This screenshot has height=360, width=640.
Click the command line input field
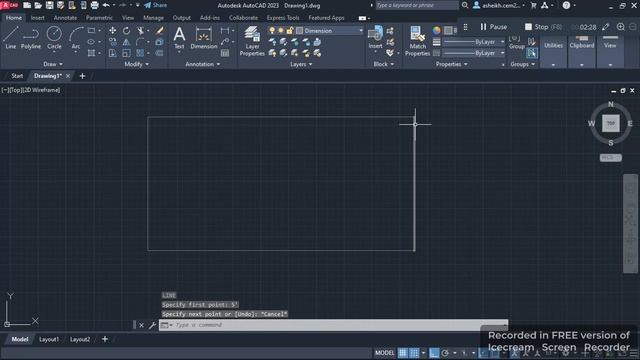333,325
